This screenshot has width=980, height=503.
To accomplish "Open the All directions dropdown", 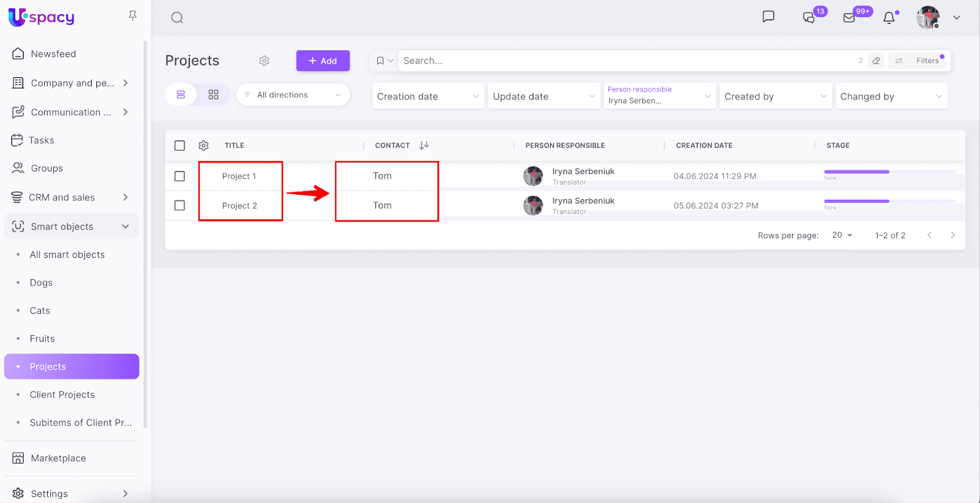I will pyautogui.click(x=293, y=95).
